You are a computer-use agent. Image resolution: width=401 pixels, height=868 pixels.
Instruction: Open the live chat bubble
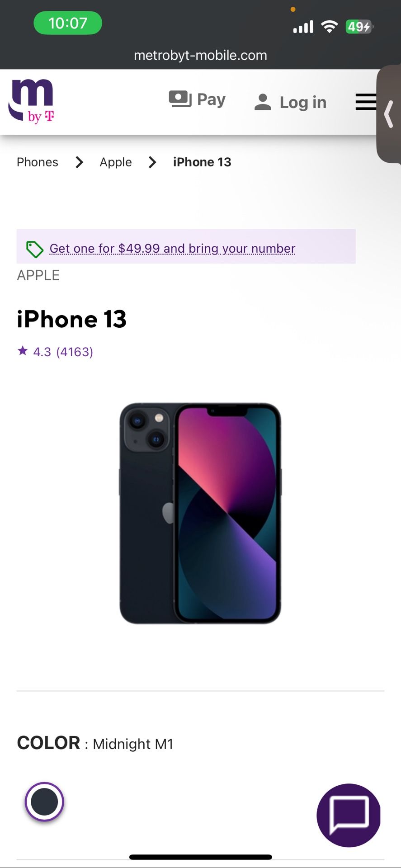pos(349,815)
